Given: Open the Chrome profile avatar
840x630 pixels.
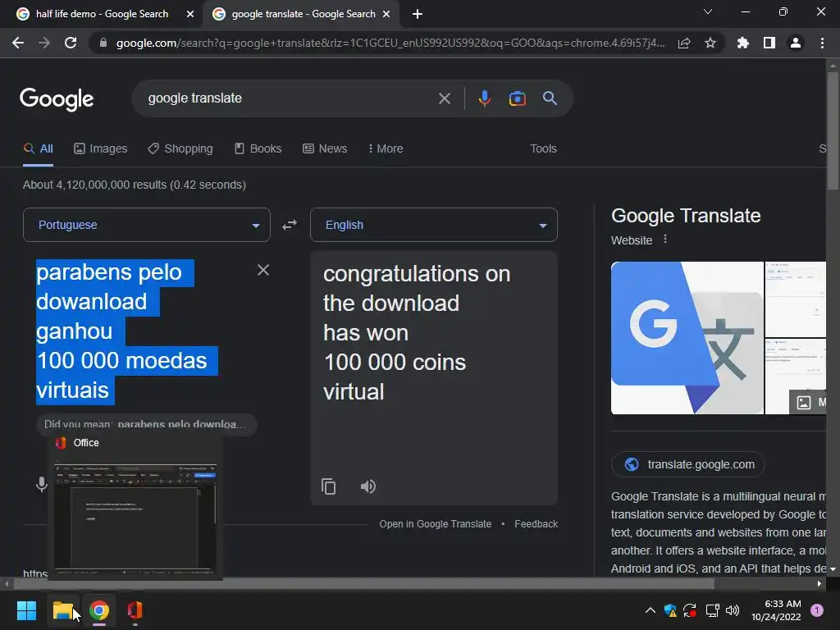Looking at the screenshot, I should tap(796, 43).
